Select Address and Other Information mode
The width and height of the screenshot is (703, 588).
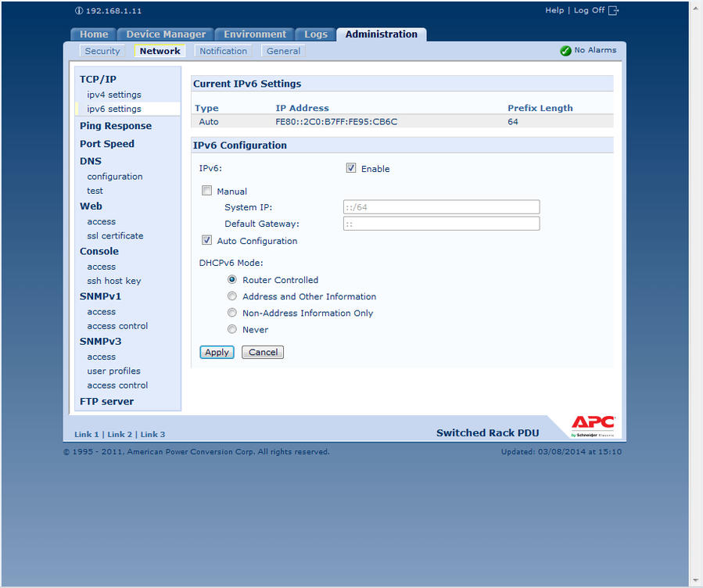coord(232,296)
